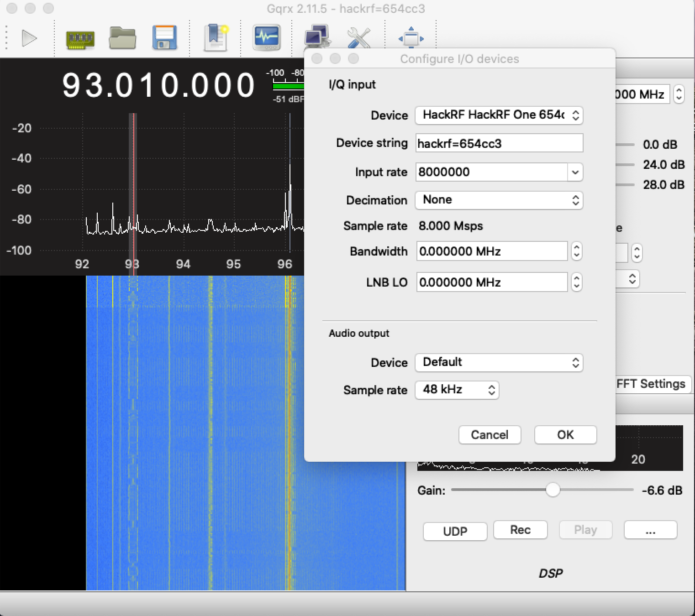
Task: Expand the Input rate dropdown arrow
Action: (575, 172)
